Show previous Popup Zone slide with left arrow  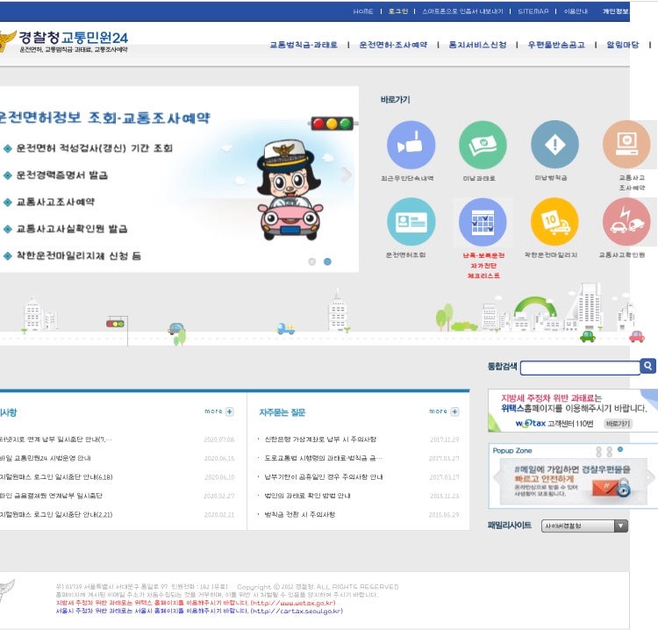click(497, 477)
